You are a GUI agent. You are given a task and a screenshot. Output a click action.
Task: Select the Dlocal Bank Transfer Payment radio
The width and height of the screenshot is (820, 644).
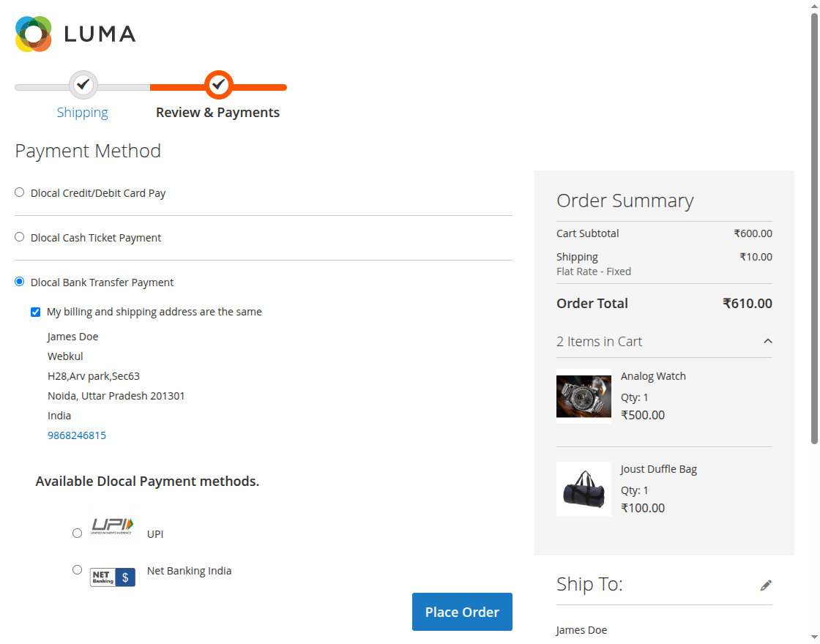point(20,282)
